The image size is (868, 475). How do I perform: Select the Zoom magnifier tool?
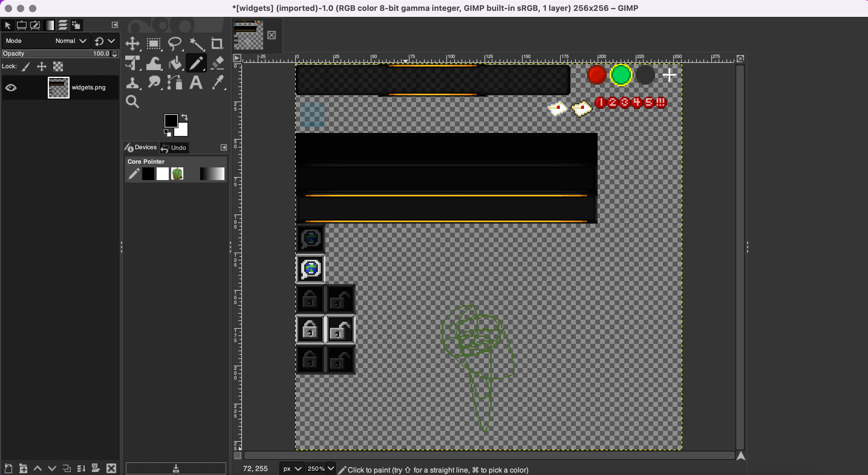[132, 102]
